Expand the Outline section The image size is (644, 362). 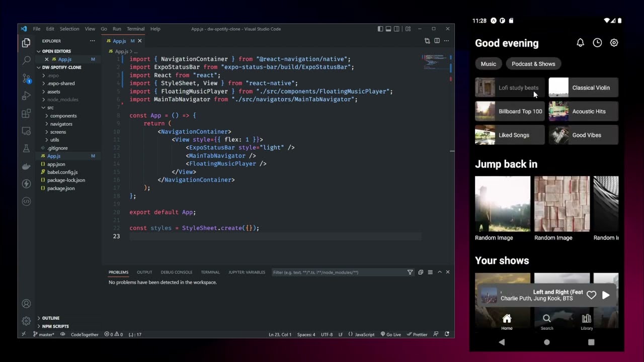[50, 318]
